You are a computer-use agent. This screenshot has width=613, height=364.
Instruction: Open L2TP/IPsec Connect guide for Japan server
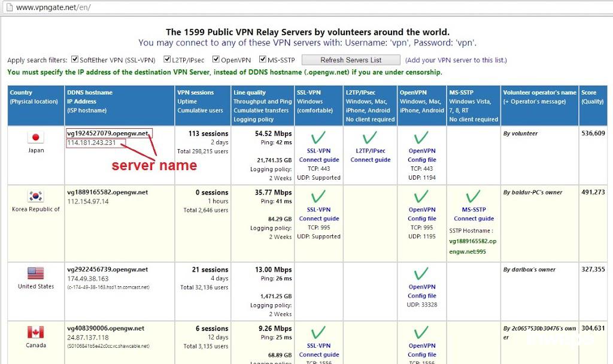point(370,155)
